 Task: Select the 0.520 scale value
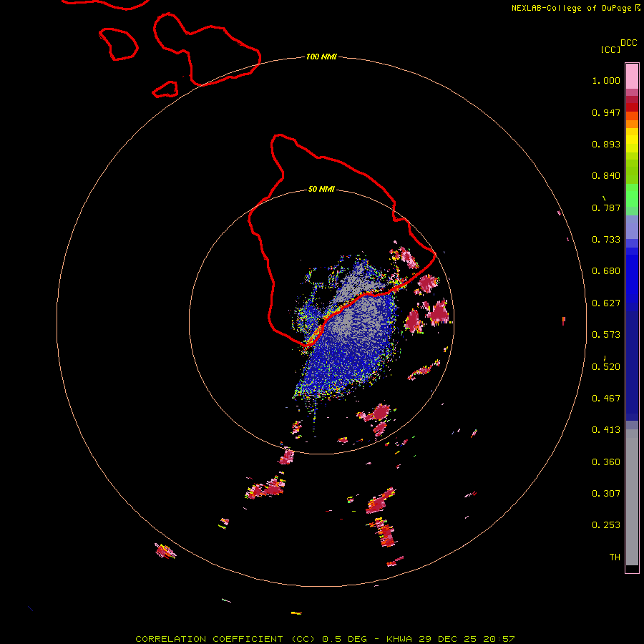606,367
